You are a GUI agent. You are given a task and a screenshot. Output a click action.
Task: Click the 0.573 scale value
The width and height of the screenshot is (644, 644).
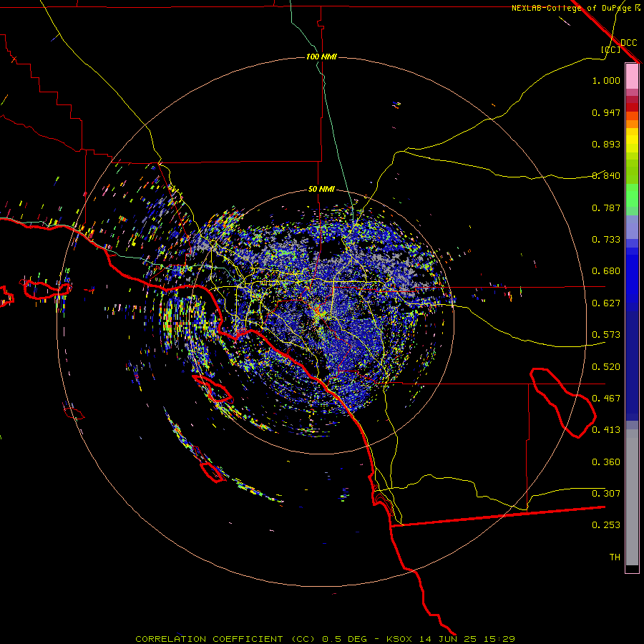pyautogui.click(x=606, y=335)
